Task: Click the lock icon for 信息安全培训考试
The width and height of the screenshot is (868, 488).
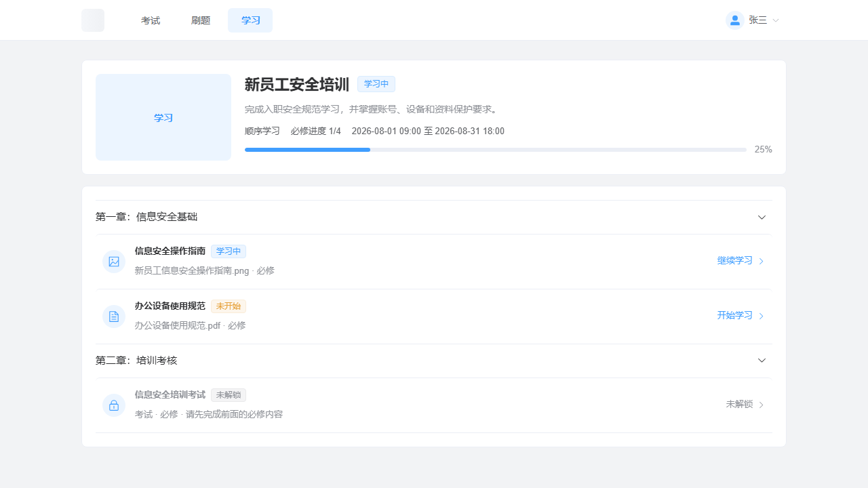Action: click(114, 405)
